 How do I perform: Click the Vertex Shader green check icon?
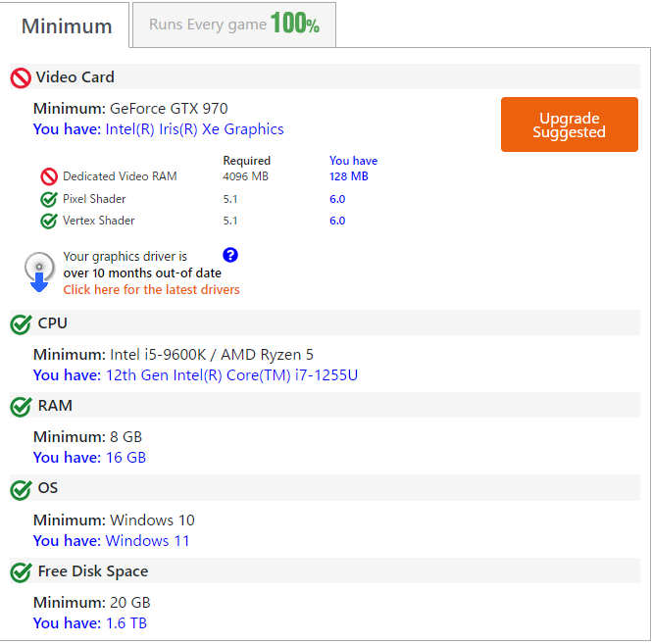point(49,221)
